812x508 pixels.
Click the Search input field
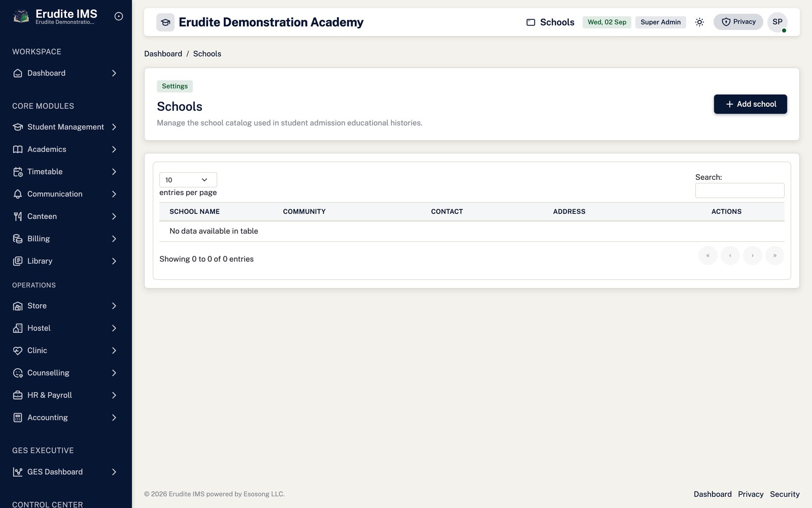tap(739, 190)
